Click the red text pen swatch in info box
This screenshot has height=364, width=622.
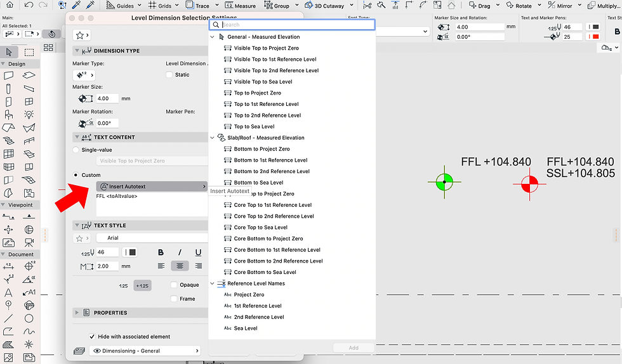coord(594,37)
